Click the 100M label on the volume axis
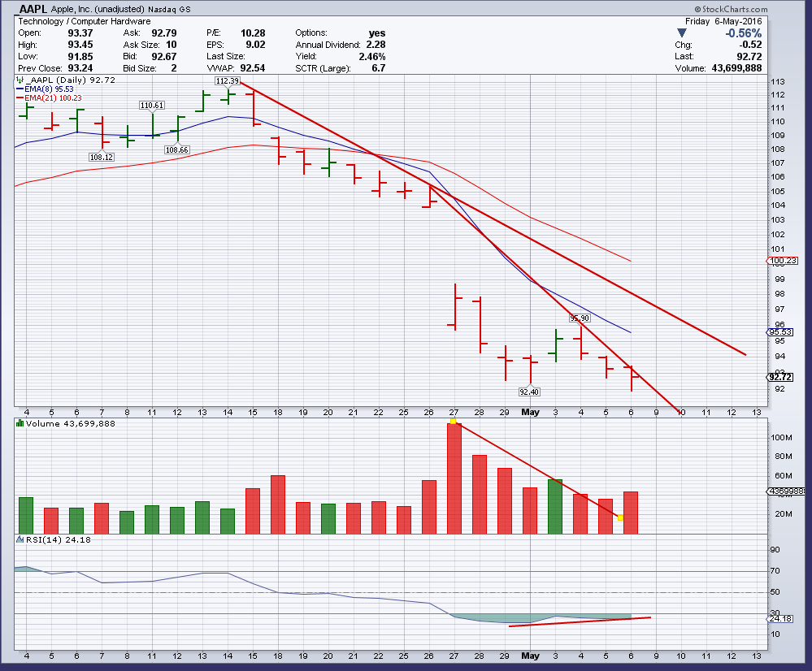The width and height of the screenshot is (812, 671). click(x=781, y=438)
